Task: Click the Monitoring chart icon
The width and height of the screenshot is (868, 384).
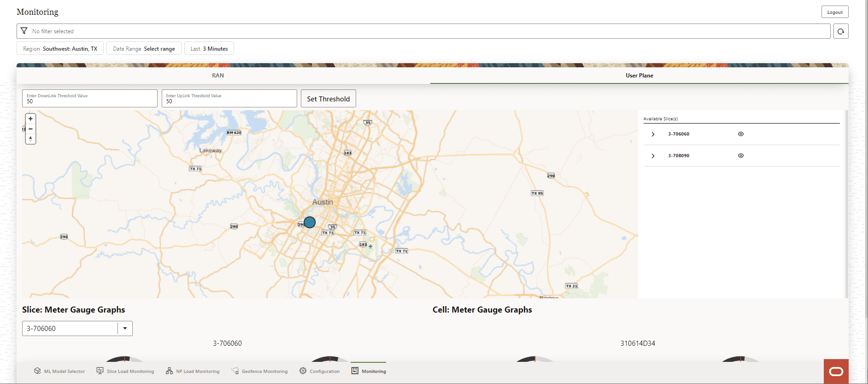Action: (355, 371)
